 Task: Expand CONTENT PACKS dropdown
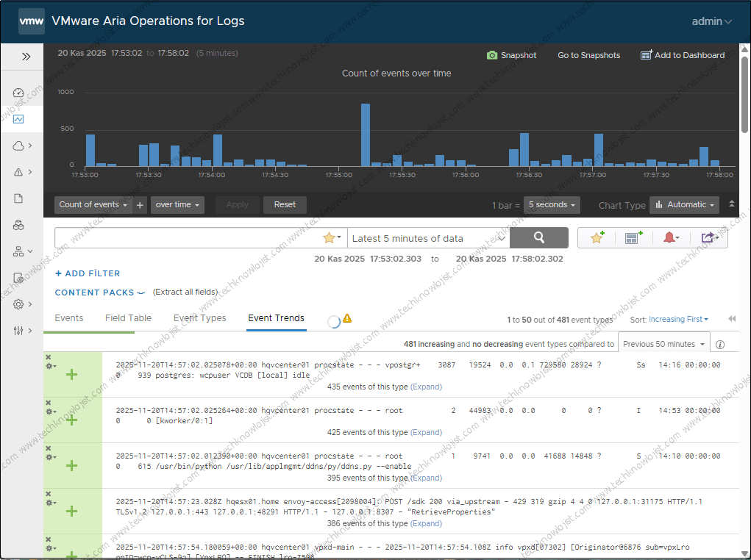point(99,292)
